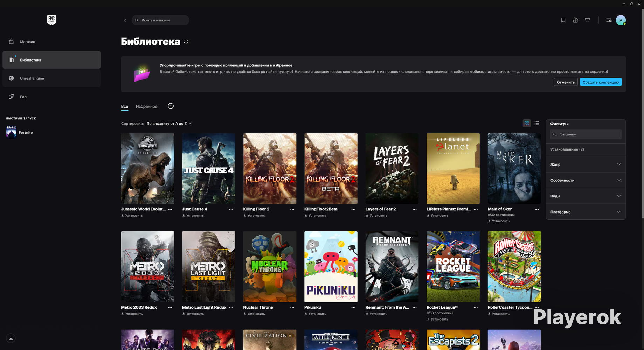Open options menu for Jurassic World Evolution

[x=170, y=209]
